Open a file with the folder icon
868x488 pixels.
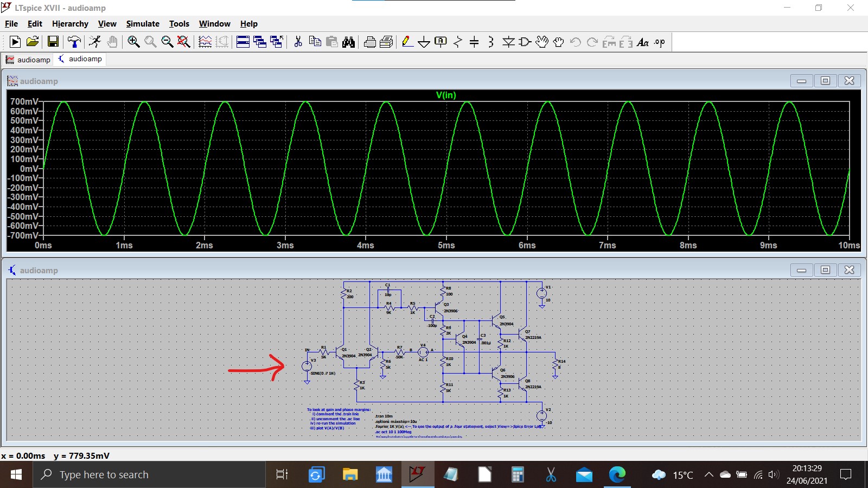click(x=33, y=42)
